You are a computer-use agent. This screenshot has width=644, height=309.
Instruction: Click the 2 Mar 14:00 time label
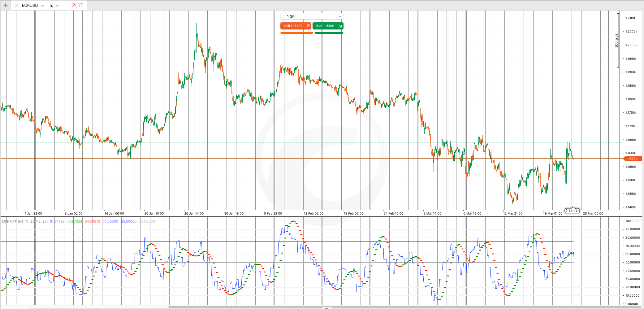[432, 213]
